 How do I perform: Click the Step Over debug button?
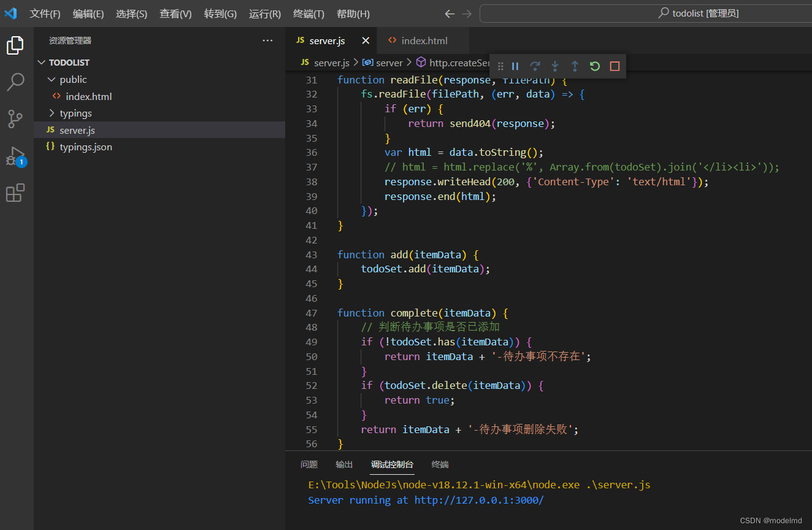tap(535, 66)
